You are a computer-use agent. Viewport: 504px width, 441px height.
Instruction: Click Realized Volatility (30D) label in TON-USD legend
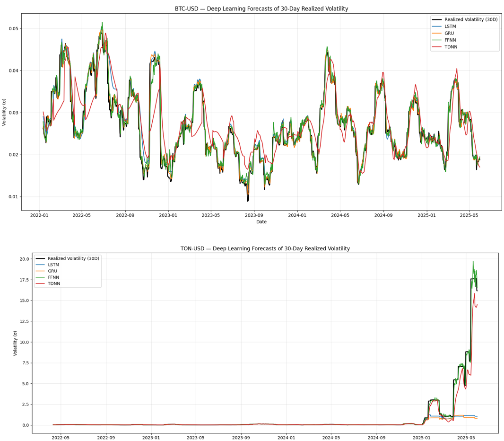tap(74, 258)
